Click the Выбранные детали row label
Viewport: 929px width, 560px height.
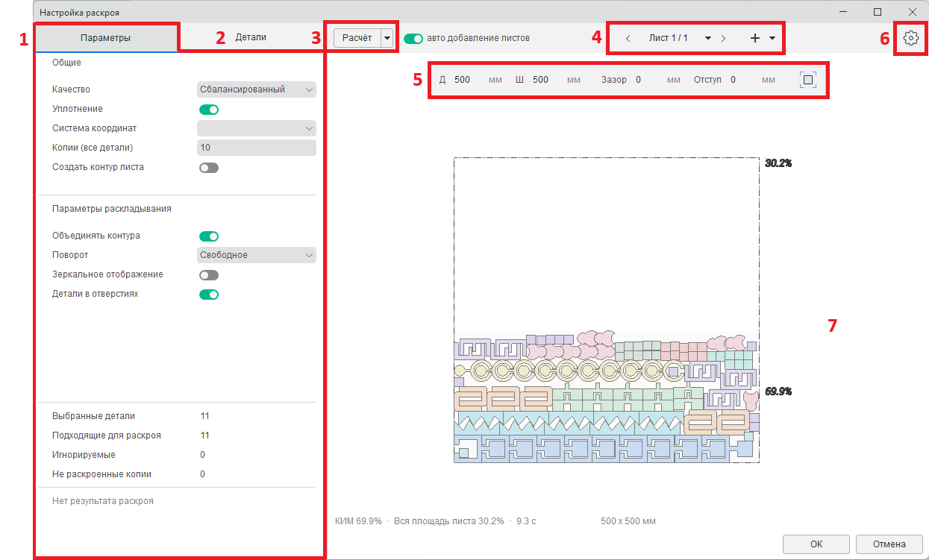tap(94, 416)
